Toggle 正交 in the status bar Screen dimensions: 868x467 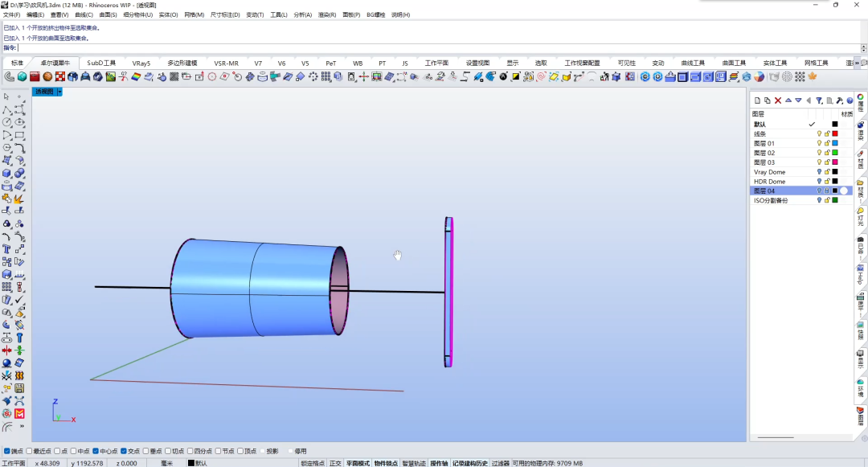335,463
